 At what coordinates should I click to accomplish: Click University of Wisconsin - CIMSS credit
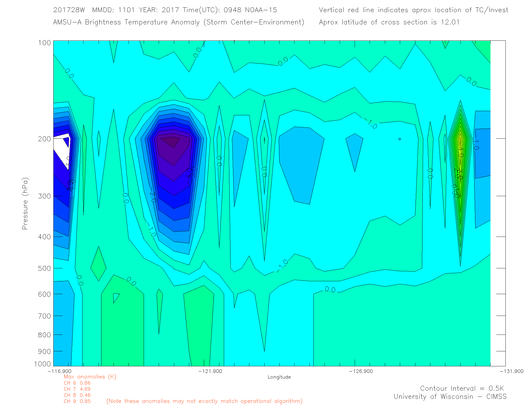click(450, 397)
